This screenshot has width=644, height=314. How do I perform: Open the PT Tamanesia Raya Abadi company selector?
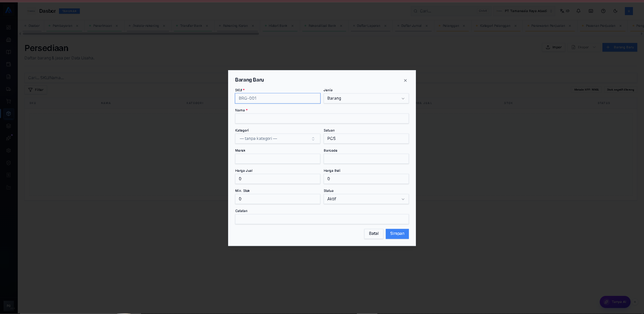pos(524,11)
